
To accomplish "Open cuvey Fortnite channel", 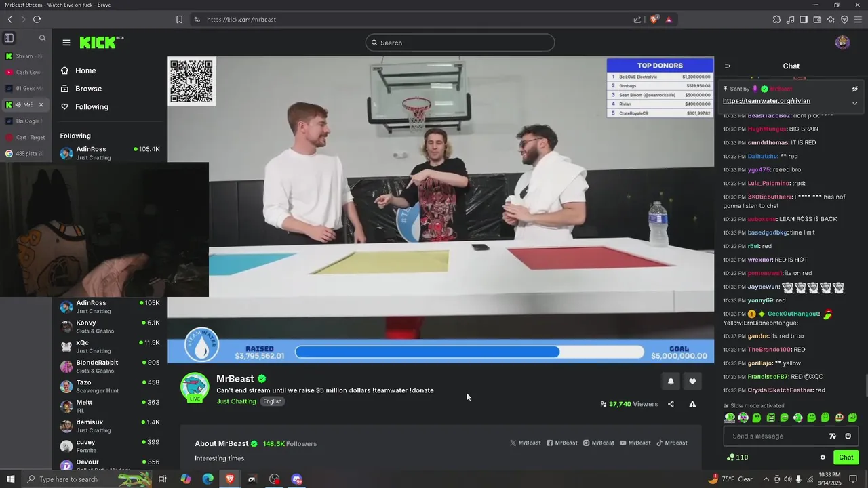I will [x=110, y=446].
